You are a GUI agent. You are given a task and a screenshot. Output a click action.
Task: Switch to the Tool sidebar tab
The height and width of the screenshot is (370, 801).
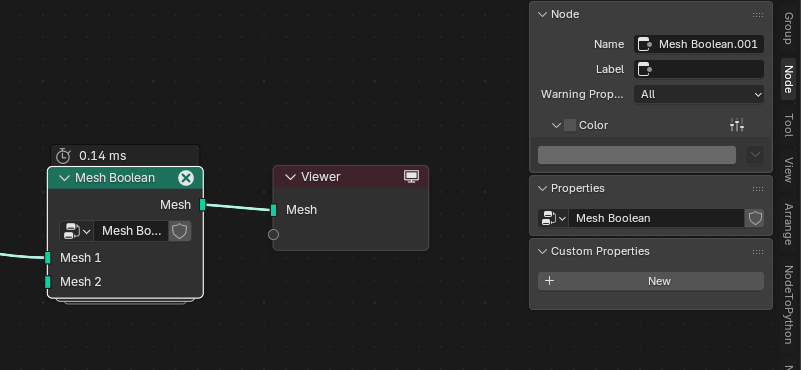[x=788, y=125]
